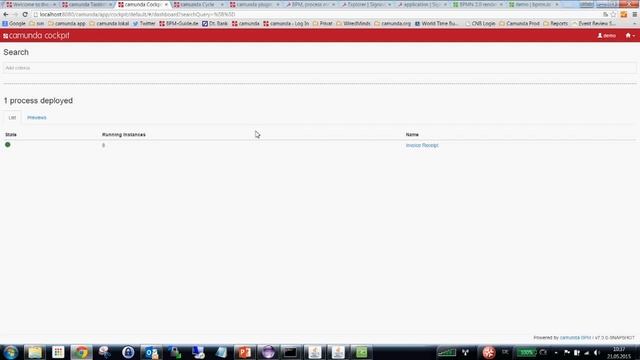Click the red round tray icon

tap(489, 352)
